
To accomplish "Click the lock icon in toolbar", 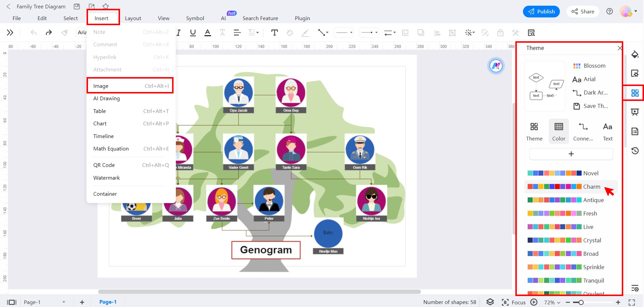I will click(500, 32).
